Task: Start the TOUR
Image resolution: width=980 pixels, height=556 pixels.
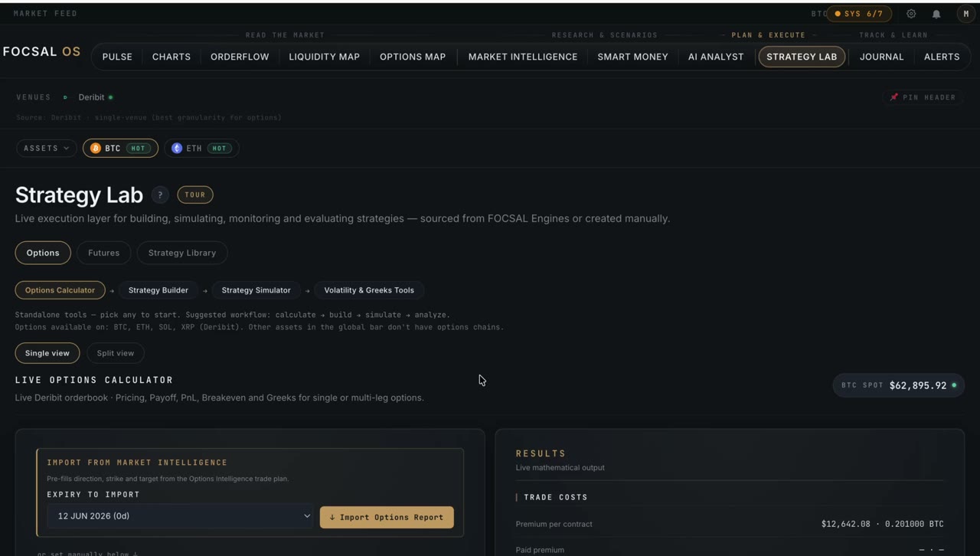Action: tap(195, 195)
